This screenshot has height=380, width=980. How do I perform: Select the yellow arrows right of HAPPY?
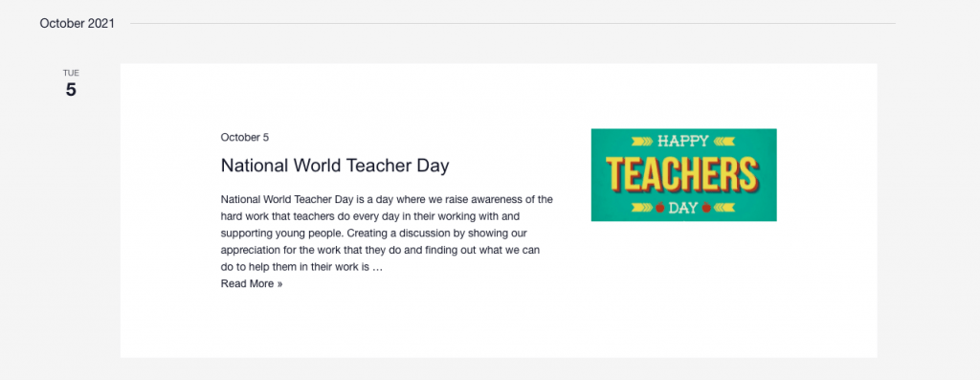(x=724, y=141)
